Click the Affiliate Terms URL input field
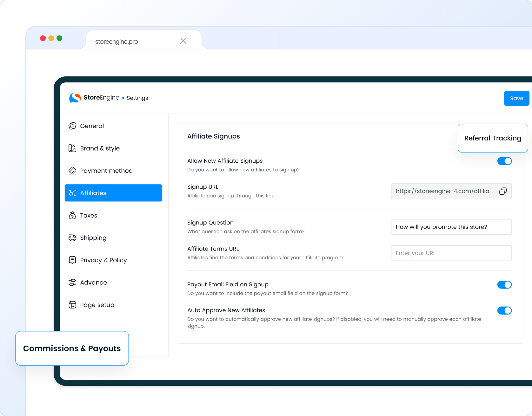Viewport: 532px width, 416px height. click(x=451, y=253)
